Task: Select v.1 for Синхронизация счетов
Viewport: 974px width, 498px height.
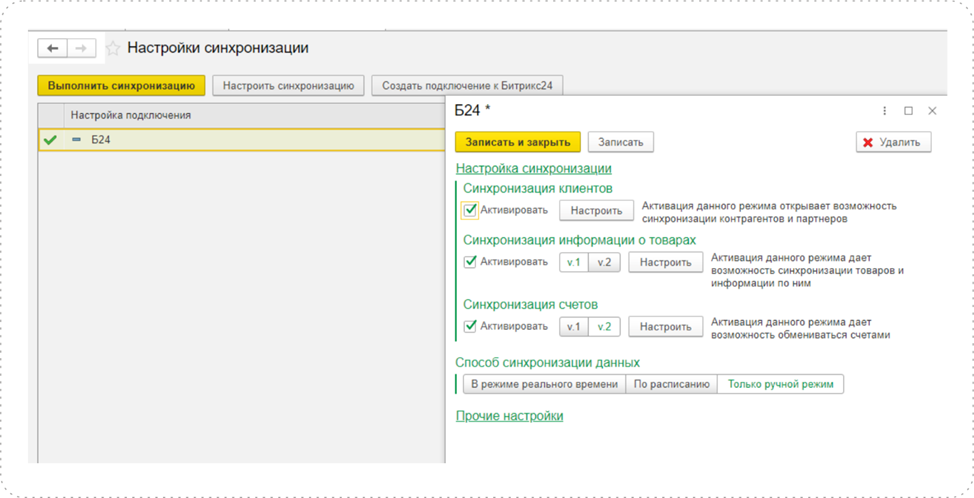Action: point(574,327)
